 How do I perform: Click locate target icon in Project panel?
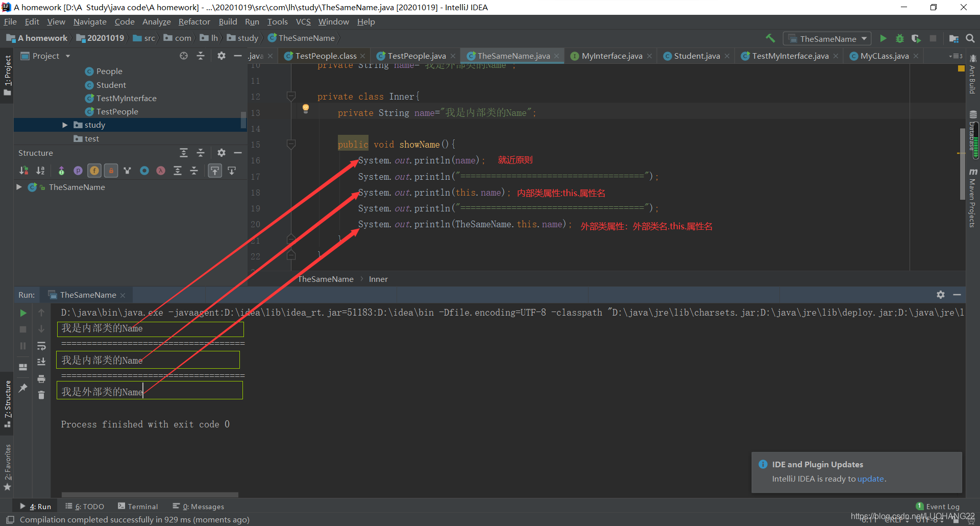pos(184,56)
